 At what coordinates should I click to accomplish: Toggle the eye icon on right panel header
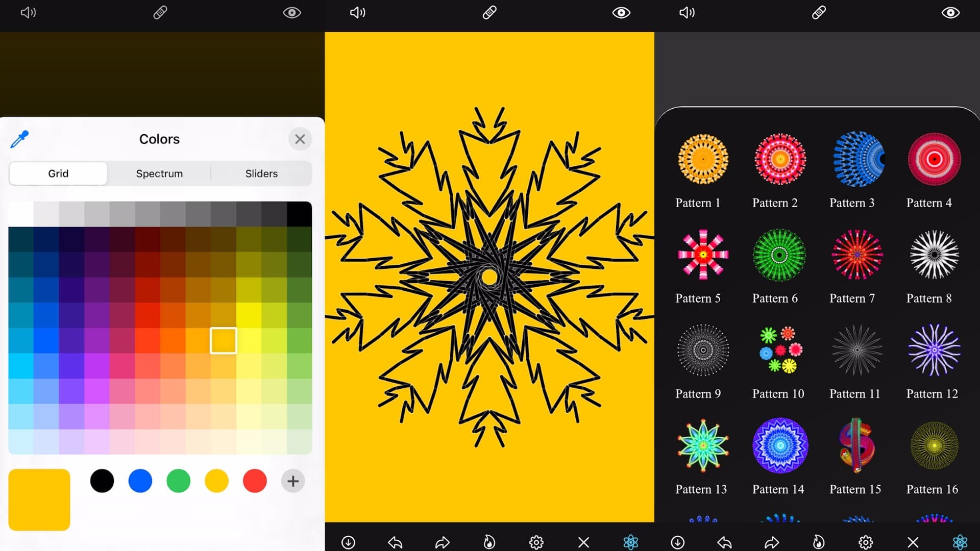[x=952, y=11]
